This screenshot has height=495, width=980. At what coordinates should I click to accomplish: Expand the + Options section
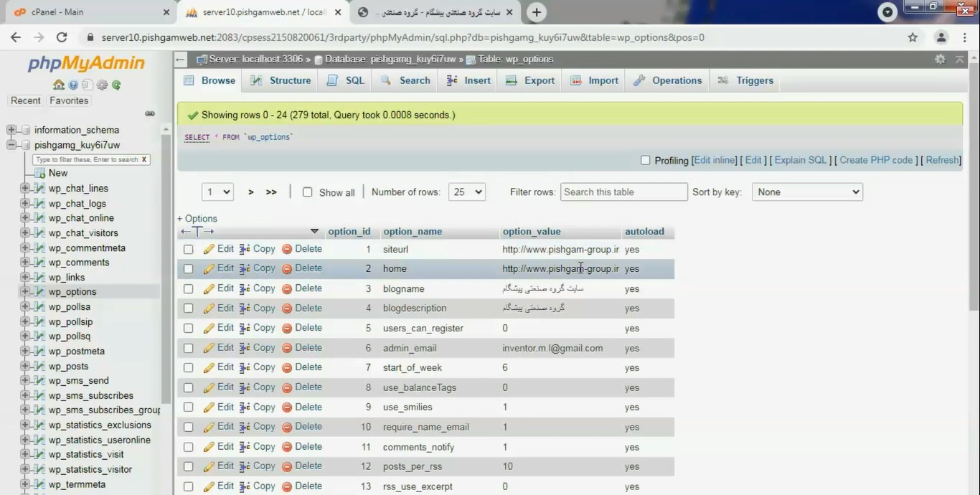(197, 219)
